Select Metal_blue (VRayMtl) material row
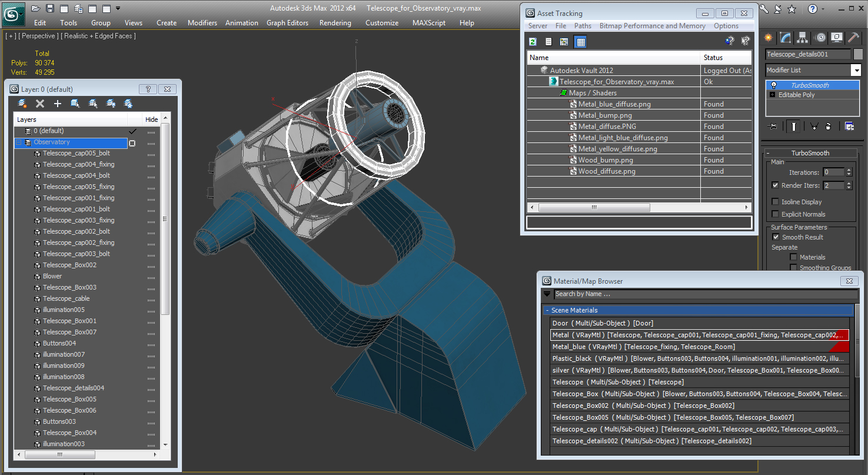Screen dimensions: 868x475 click(700, 347)
